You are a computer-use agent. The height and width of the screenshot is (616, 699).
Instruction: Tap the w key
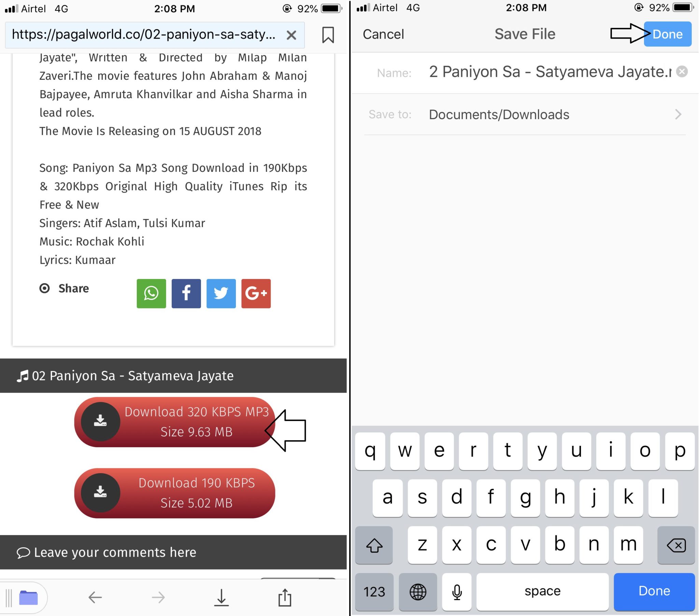click(x=405, y=451)
